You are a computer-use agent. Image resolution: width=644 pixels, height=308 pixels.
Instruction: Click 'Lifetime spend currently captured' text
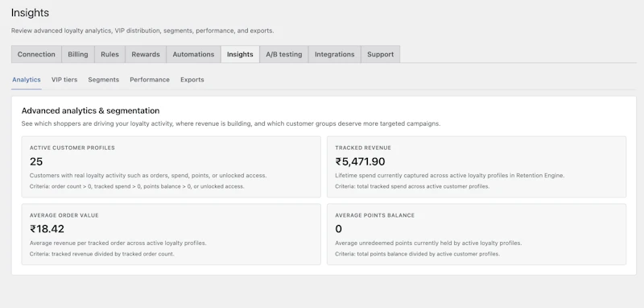tap(450, 176)
